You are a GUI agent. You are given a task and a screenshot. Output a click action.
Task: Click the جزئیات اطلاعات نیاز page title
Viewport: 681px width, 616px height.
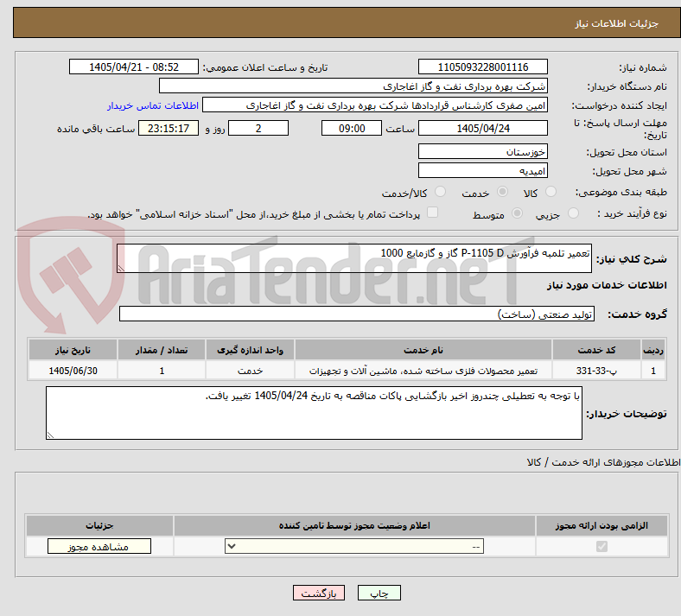coord(617,23)
